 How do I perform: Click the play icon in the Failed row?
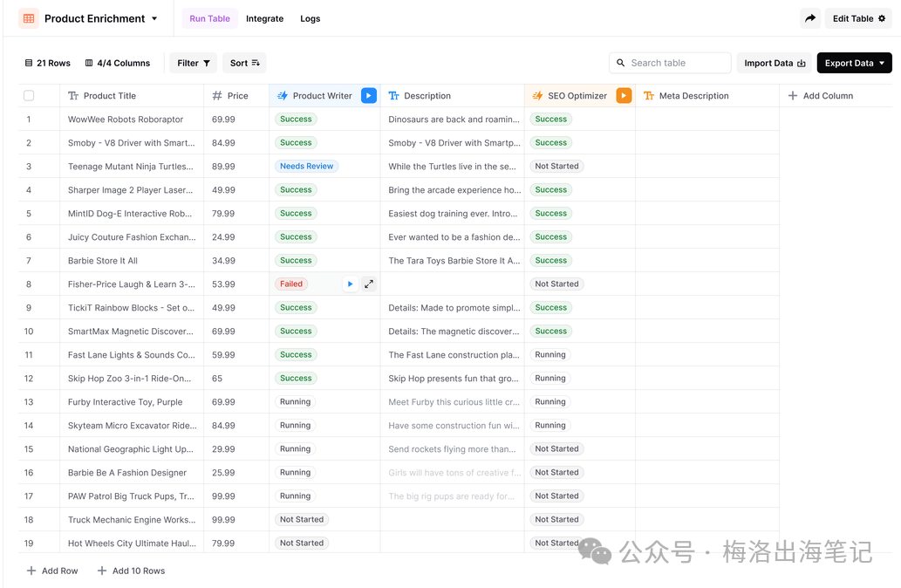tap(350, 284)
